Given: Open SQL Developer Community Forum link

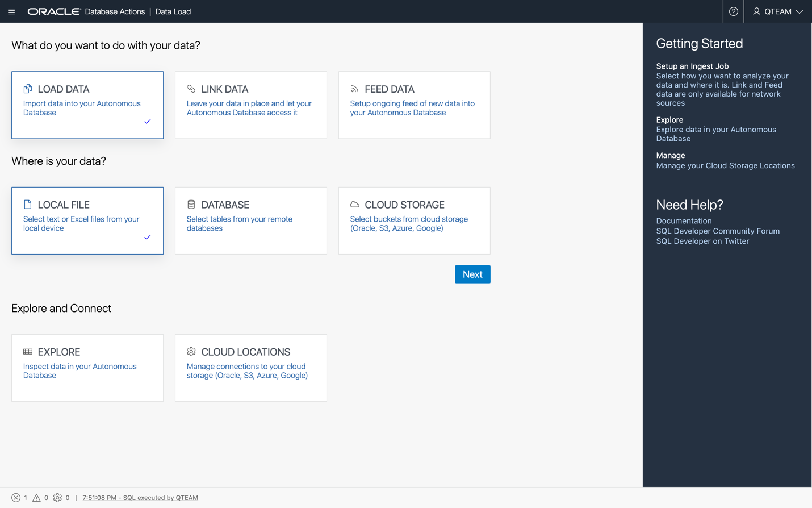Looking at the screenshot, I should pos(718,231).
